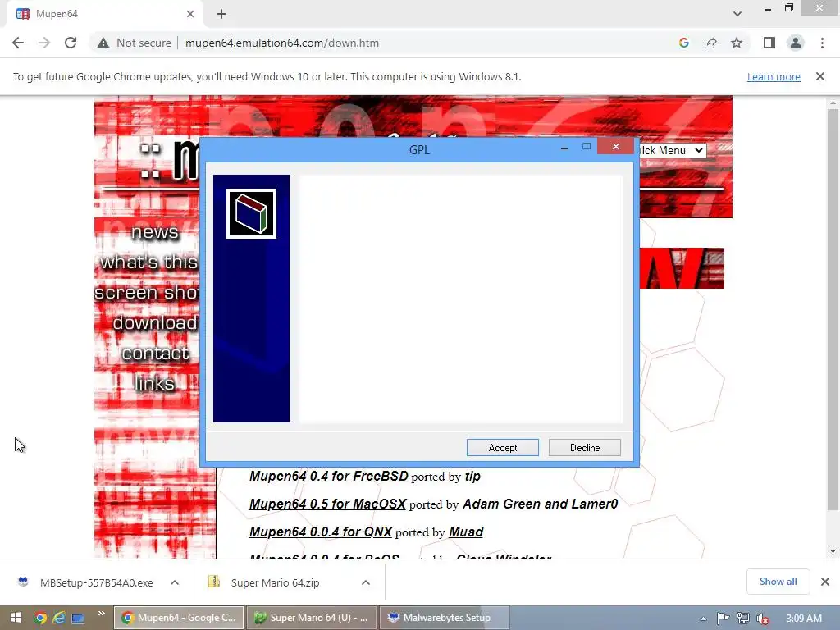Go back to previous page in Chrome

(18, 43)
